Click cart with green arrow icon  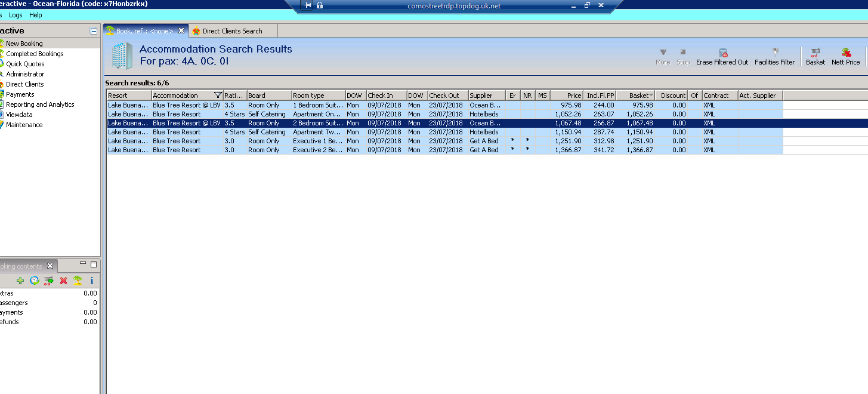pos(49,280)
